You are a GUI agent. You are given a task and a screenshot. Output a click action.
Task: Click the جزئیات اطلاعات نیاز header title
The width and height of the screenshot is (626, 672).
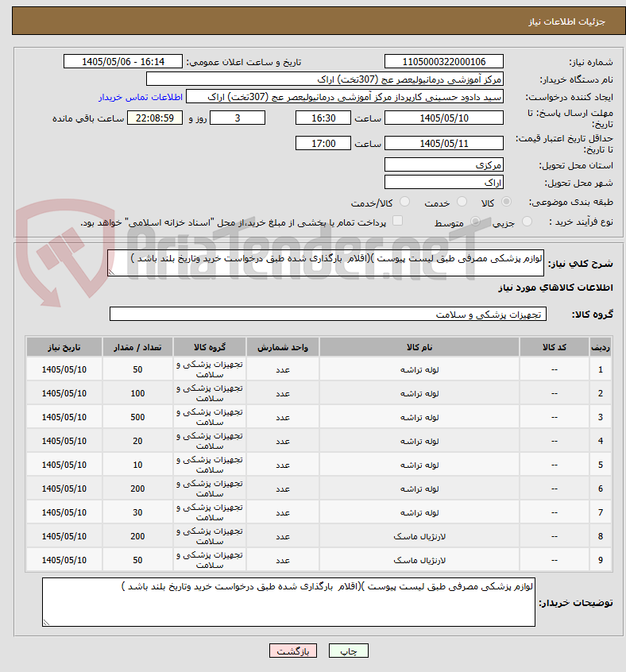tap(566, 21)
